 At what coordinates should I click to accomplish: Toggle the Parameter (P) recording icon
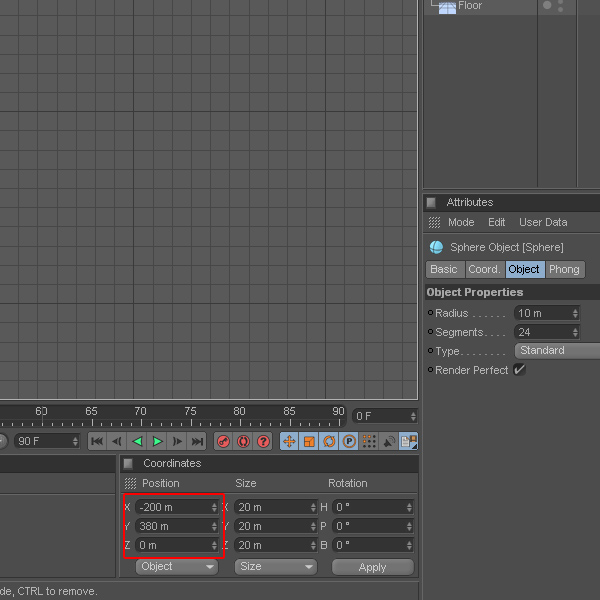[x=349, y=441]
